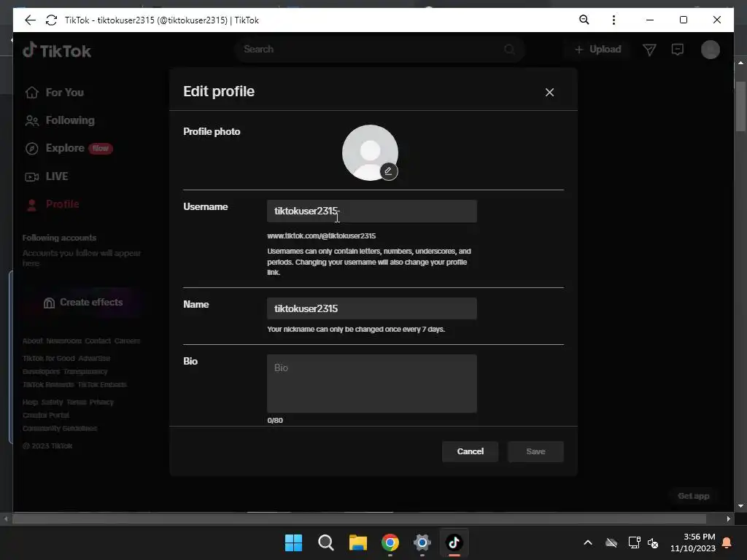Open the three-dot app menu

[x=614, y=20]
